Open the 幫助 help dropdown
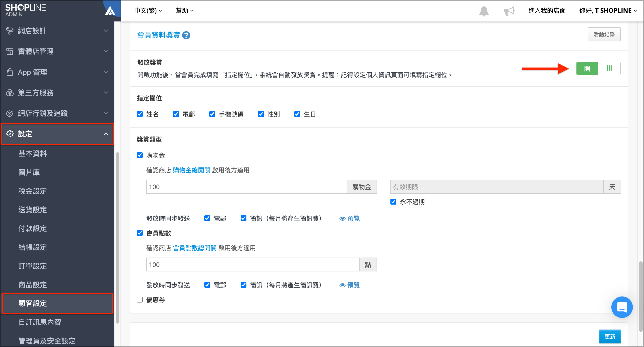 point(184,11)
